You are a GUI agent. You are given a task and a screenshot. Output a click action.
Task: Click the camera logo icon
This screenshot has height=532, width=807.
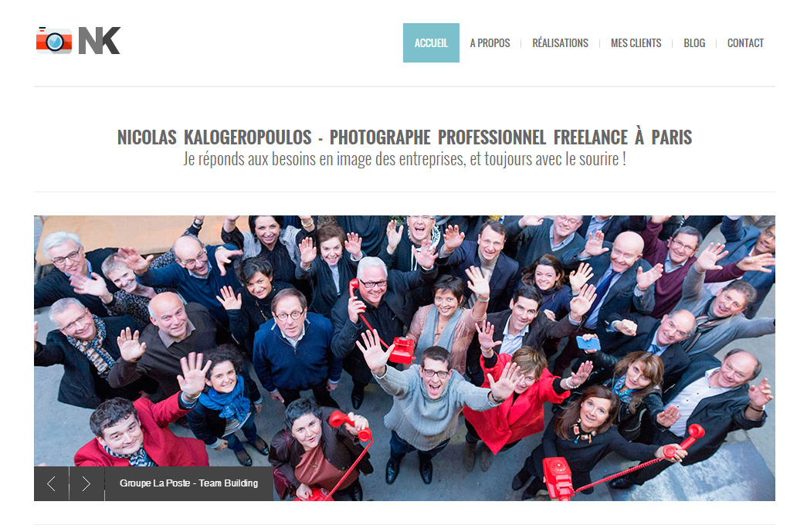54,41
